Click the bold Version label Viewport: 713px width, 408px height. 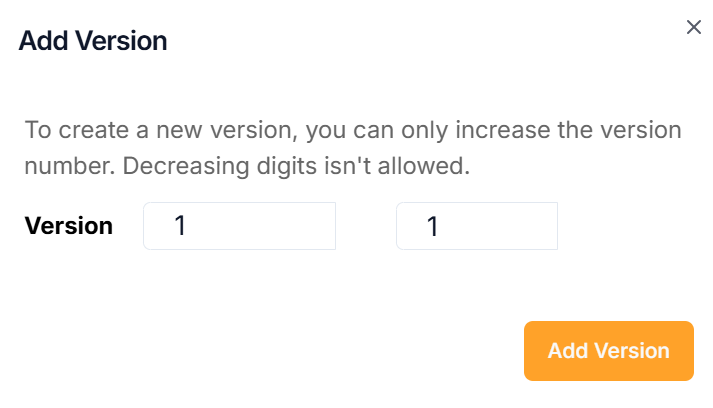(x=68, y=226)
